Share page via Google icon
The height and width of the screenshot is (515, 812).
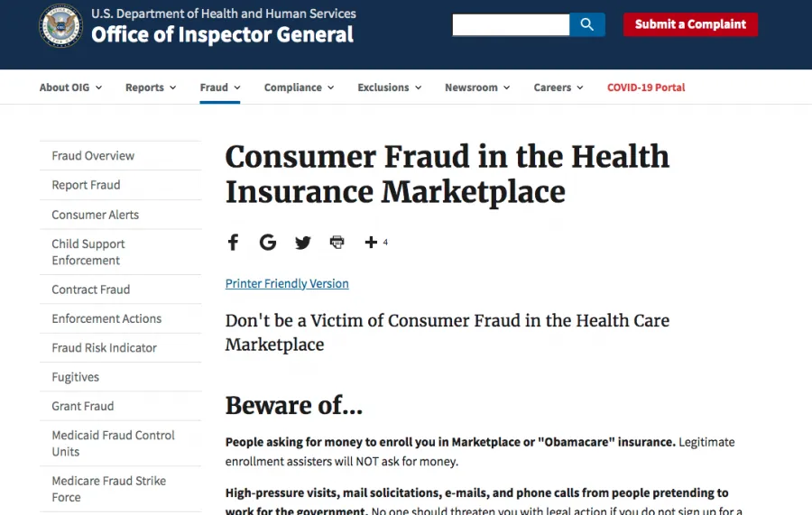(268, 242)
